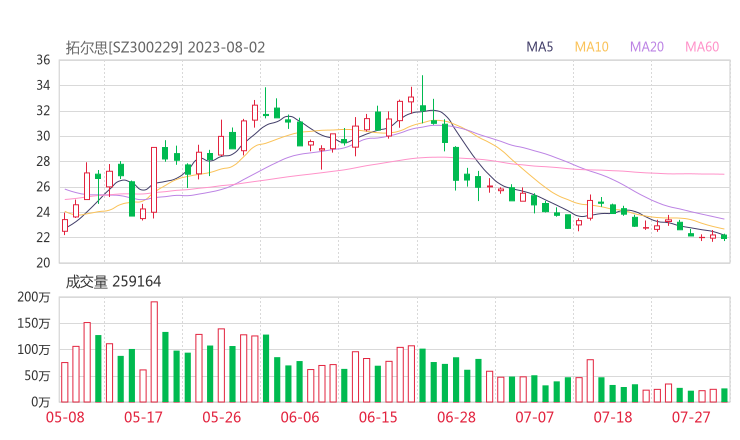This screenshot has width=740, height=440.
Task: Click the last green volume bar on the right
Action: tap(724, 395)
